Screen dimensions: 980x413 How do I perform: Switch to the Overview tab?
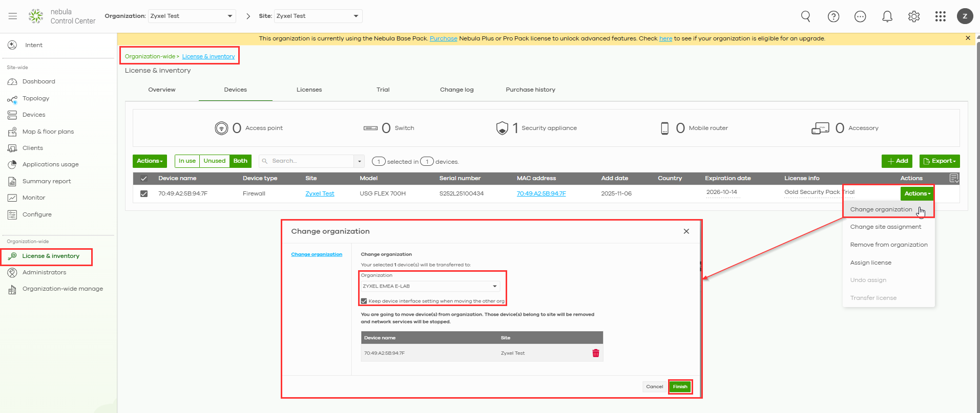[162, 90]
